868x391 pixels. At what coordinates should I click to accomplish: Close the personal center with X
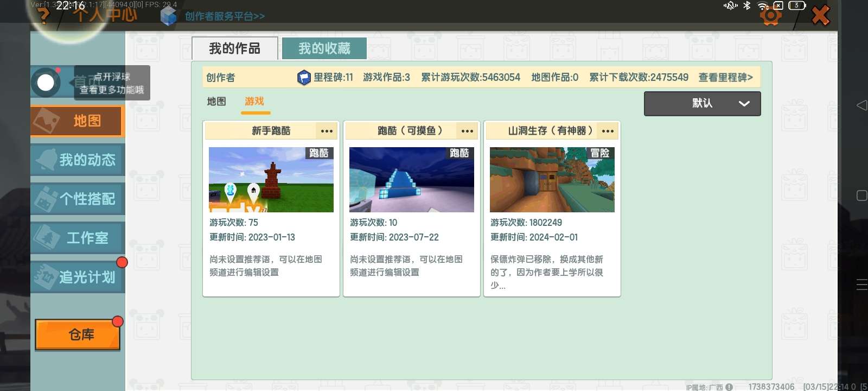tap(820, 15)
